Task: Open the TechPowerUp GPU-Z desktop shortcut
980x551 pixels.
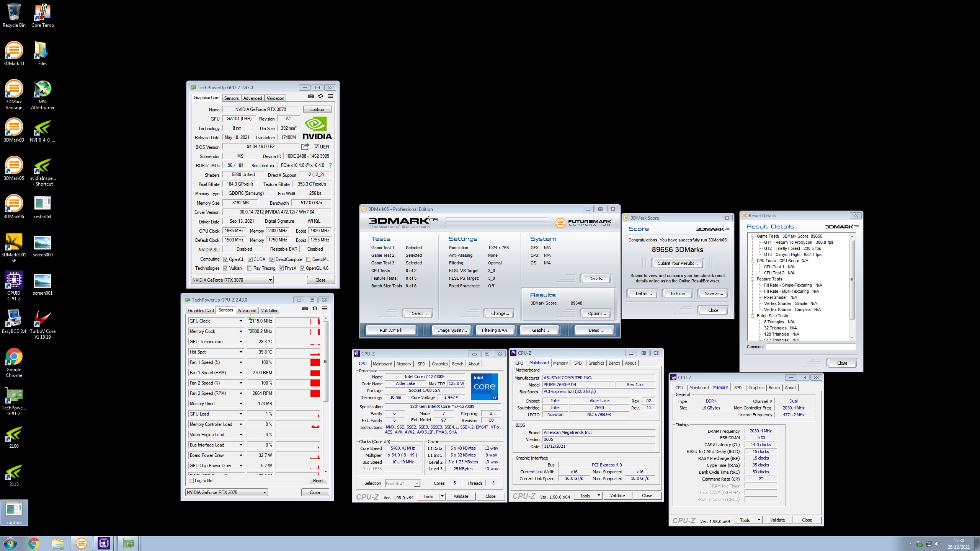Action: [x=14, y=401]
